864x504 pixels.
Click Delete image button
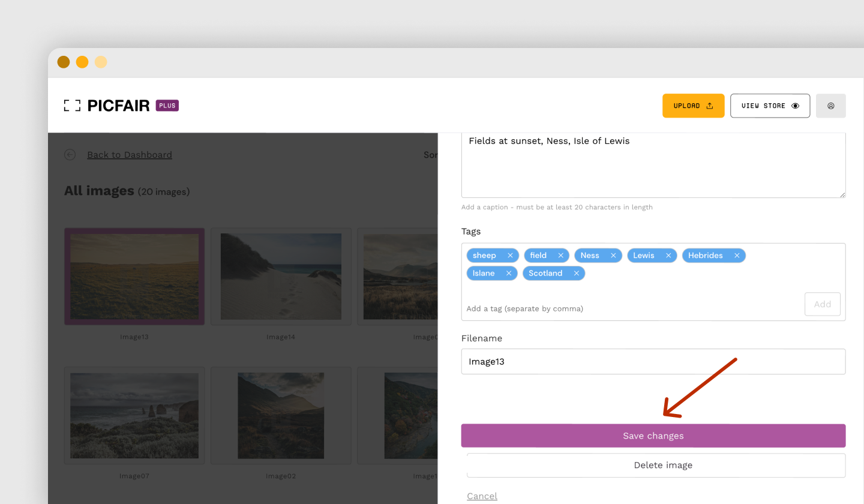point(656,465)
